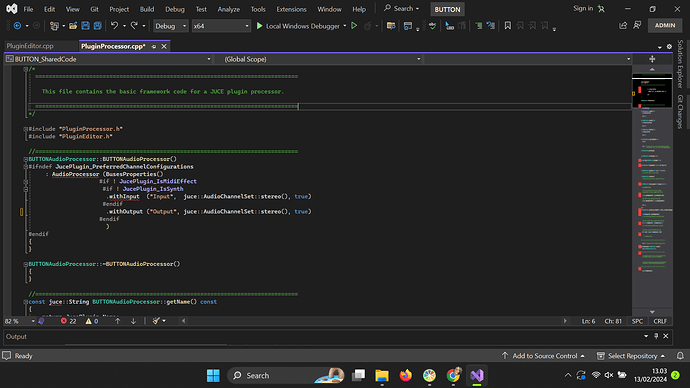Click Add to Source Control
This screenshot has height=388, width=690.
pyautogui.click(x=543, y=355)
